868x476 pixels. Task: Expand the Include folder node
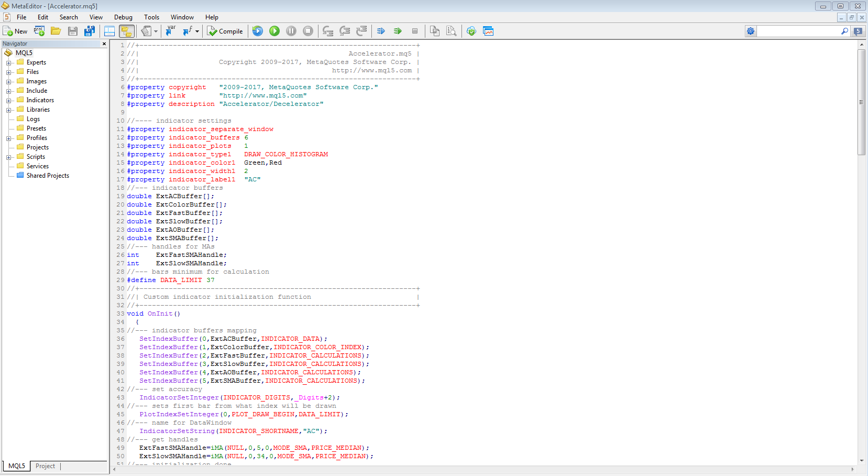8,91
